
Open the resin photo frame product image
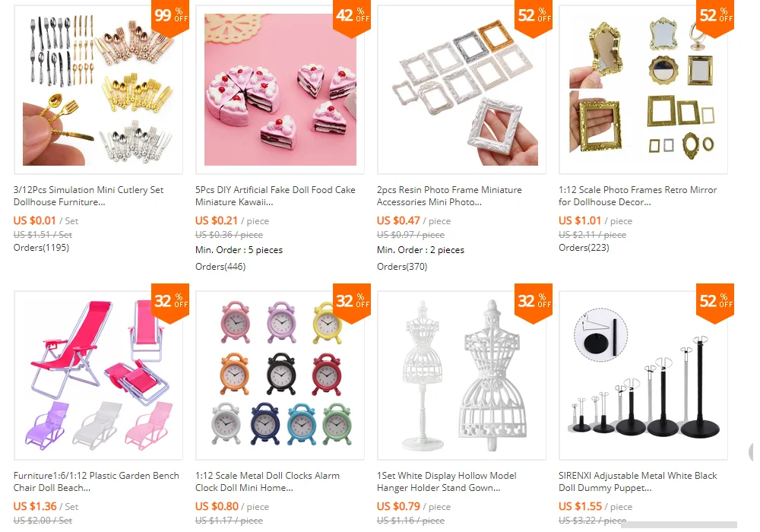point(461,90)
